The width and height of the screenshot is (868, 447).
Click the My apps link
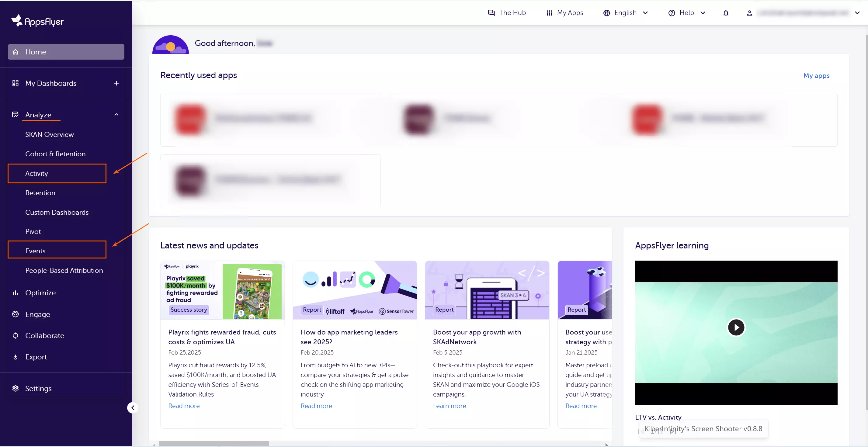point(816,76)
